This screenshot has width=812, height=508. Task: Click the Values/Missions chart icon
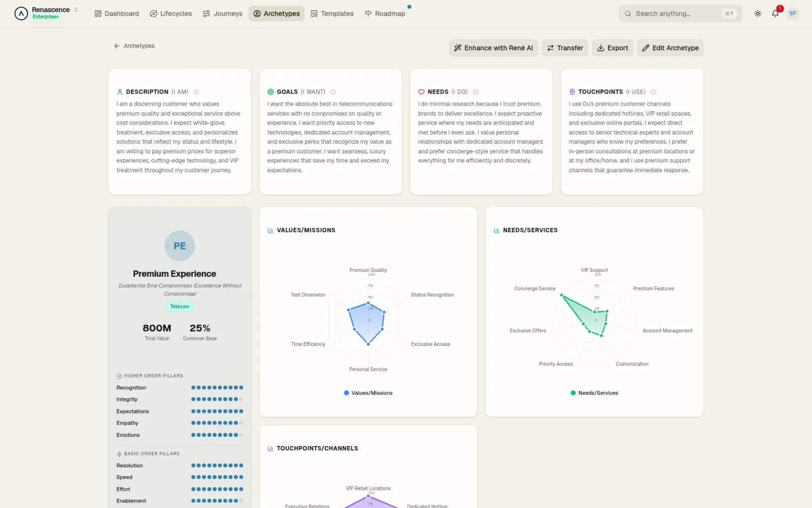270,230
